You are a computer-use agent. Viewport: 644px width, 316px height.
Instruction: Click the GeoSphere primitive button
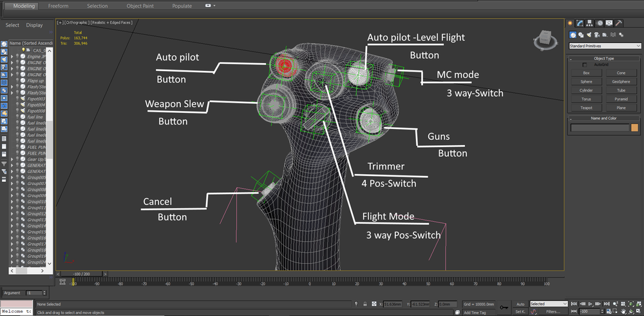coord(621,81)
